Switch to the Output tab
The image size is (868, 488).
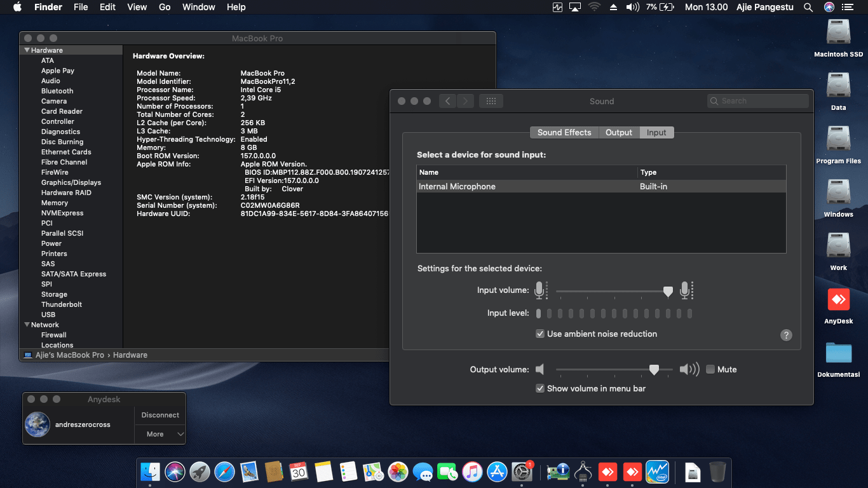619,132
